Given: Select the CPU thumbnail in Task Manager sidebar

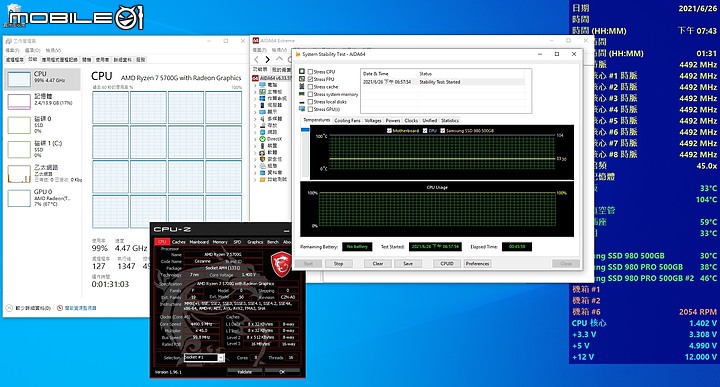Looking at the screenshot, I should [19, 79].
